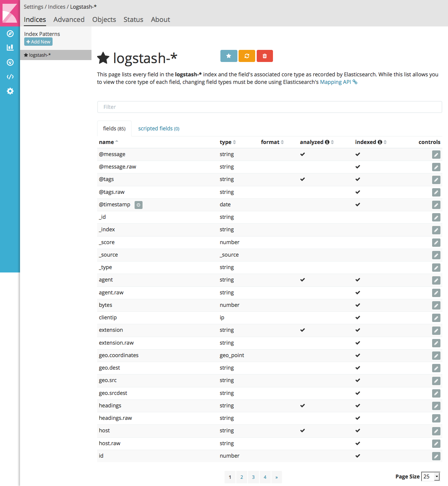Screen dimensions: 448x486
Task: Click the _type field name
Action: [x=105, y=267]
